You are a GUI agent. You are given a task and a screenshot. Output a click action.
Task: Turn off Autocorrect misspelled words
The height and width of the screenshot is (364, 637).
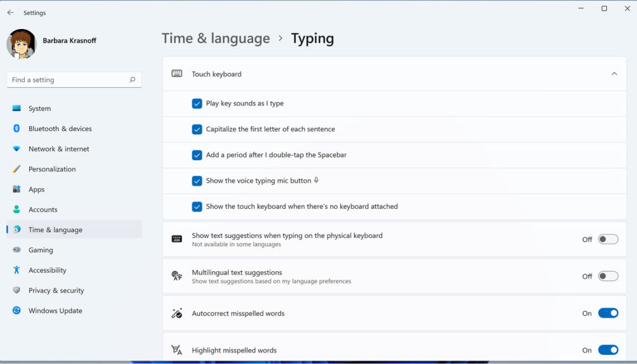608,313
